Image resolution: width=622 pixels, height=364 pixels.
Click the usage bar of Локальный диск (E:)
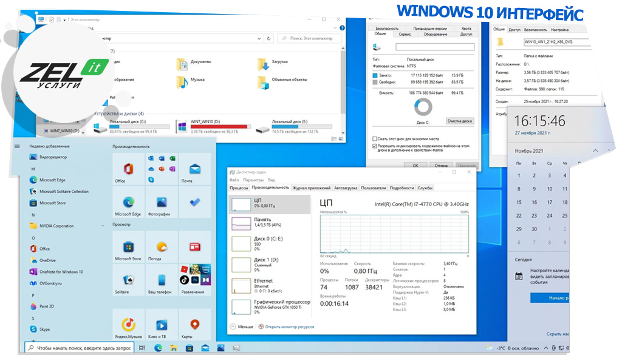point(302,127)
